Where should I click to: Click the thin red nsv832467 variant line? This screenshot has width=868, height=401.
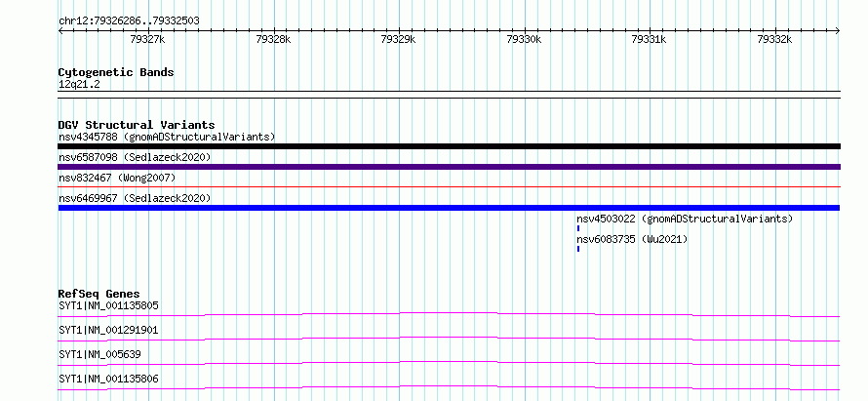[449, 187]
